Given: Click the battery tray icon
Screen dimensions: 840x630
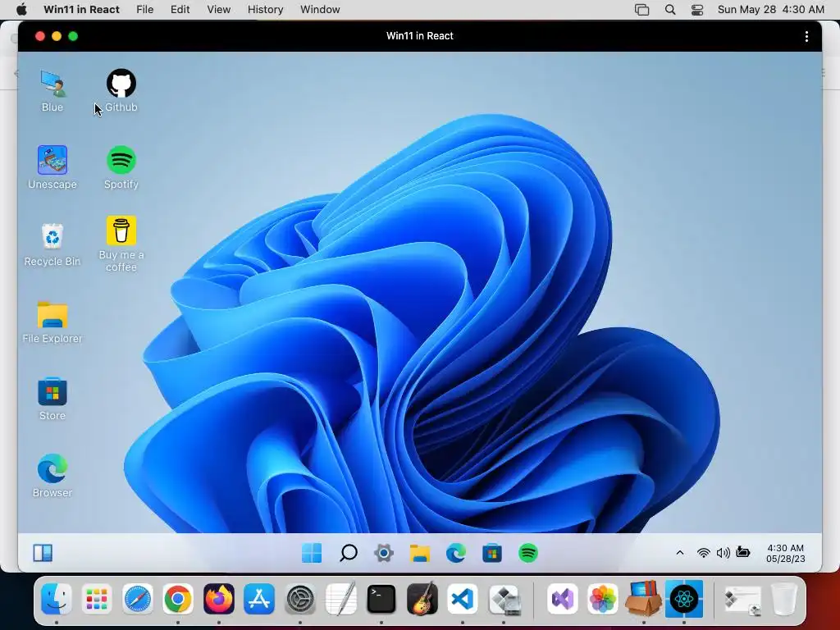Looking at the screenshot, I should point(743,552).
